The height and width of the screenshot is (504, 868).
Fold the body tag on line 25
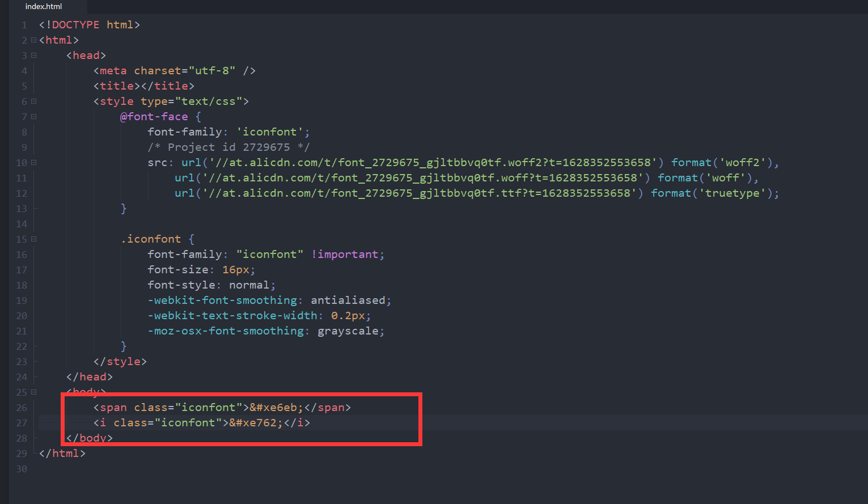pyautogui.click(x=33, y=392)
